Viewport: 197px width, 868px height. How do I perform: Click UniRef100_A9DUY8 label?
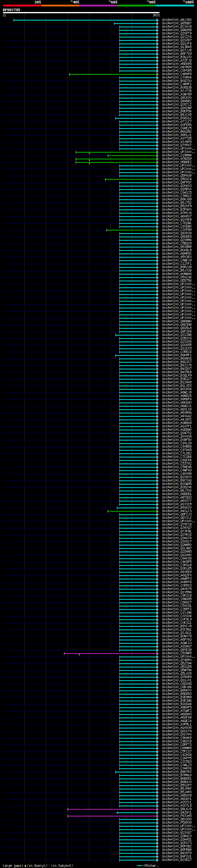pos(177,796)
